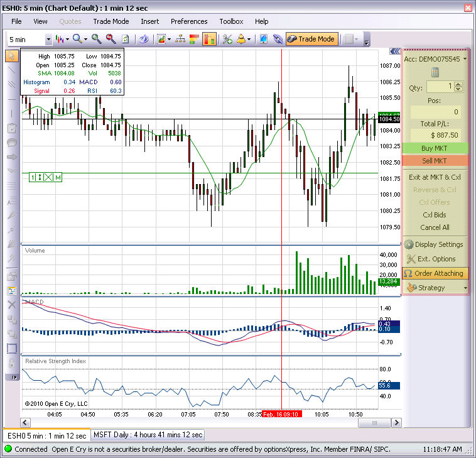
Task: Click the calculator icon under account
Action: coord(435,72)
